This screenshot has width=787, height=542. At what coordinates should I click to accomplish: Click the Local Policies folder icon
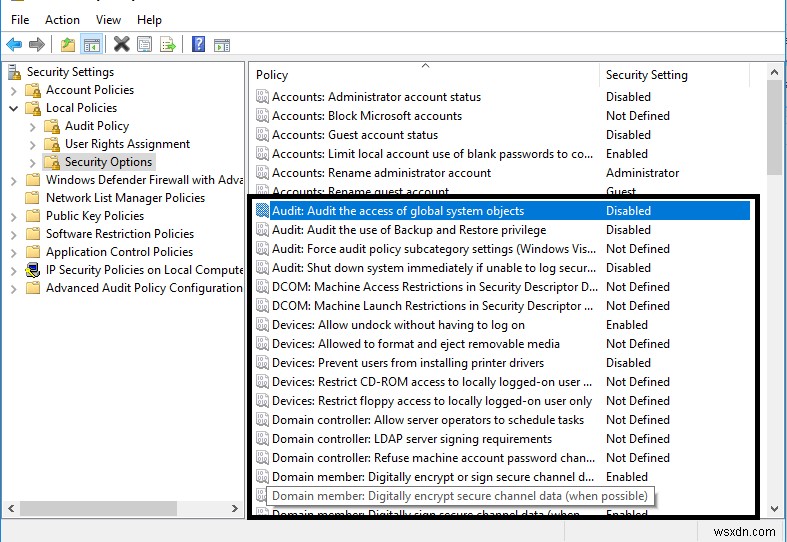(x=33, y=108)
